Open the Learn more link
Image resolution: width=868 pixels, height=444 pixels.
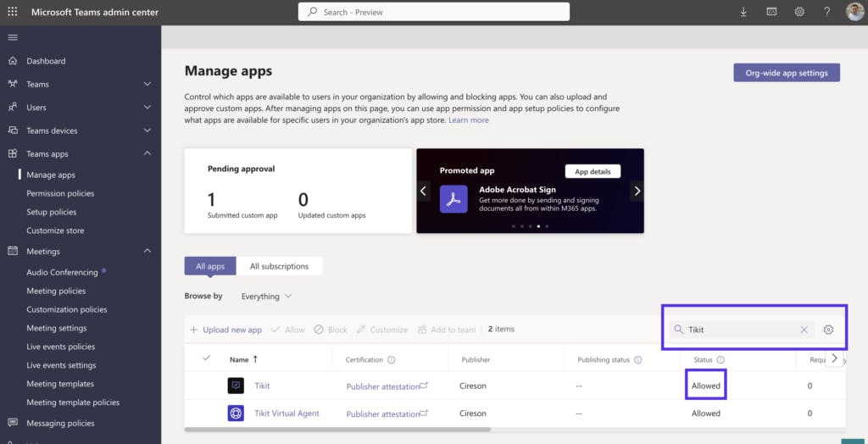point(469,120)
